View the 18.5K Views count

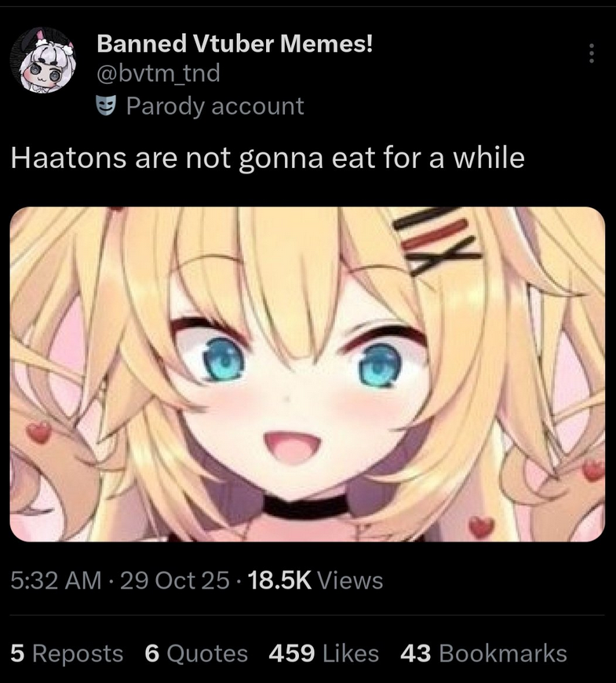tap(315, 580)
